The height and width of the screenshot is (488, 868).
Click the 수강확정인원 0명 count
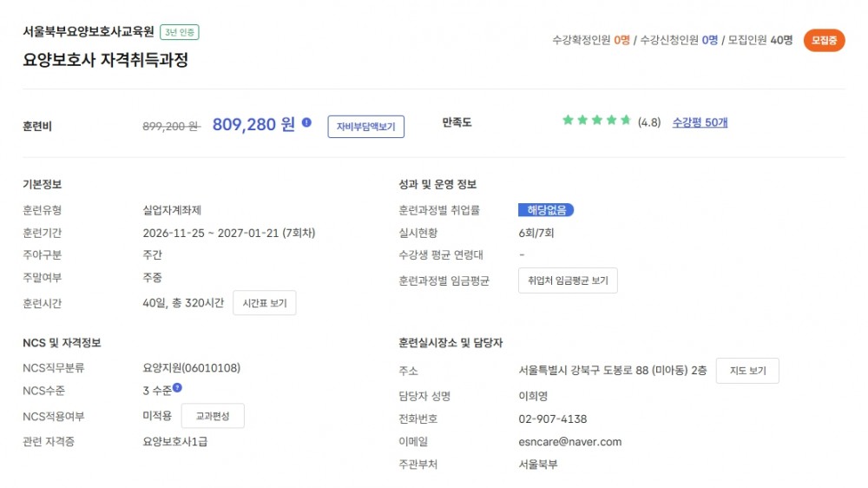pyautogui.click(x=590, y=40)
